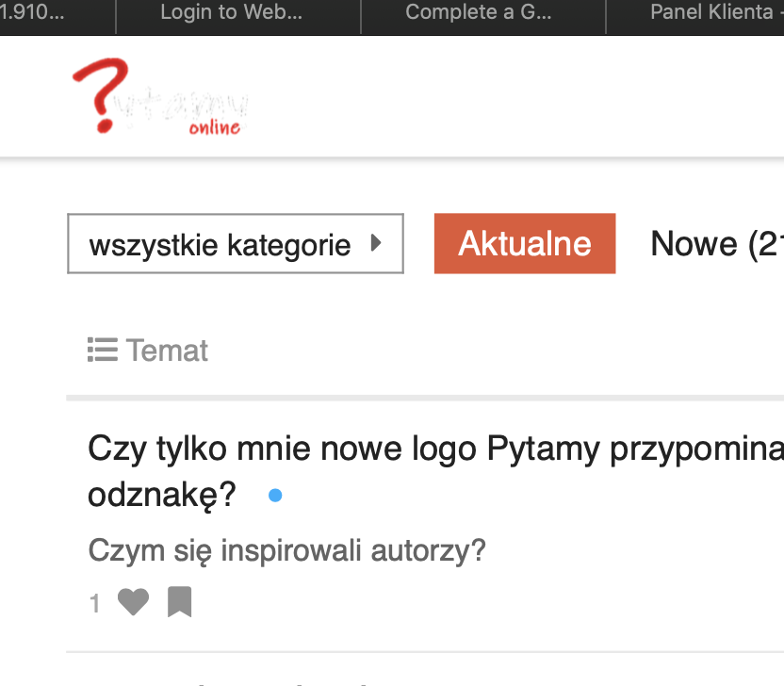The height and width of the screenshot is (686, 784).
Task: Click the list icon beside Temat
Action: 102,351
